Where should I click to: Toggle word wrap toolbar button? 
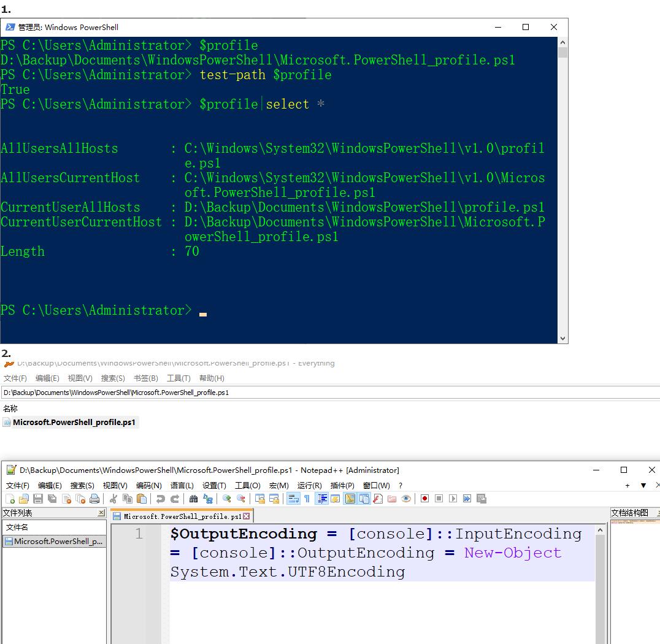293,499
